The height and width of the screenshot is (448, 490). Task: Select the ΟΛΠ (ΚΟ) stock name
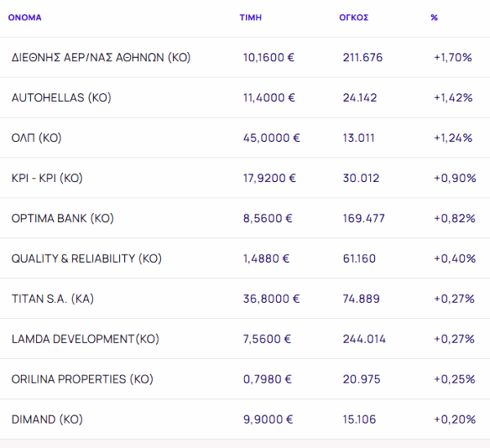pyautogui.click(x=37, y=138)
